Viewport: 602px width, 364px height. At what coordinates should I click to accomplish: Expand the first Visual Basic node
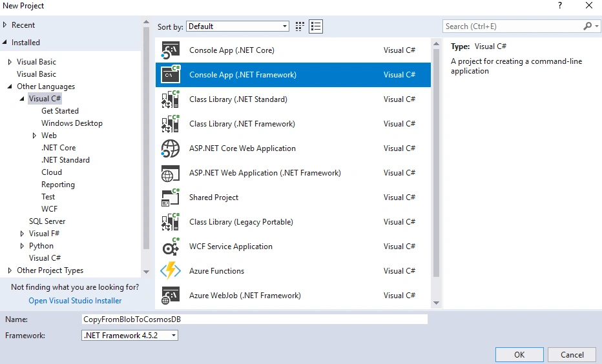click(x=10, y=62)
